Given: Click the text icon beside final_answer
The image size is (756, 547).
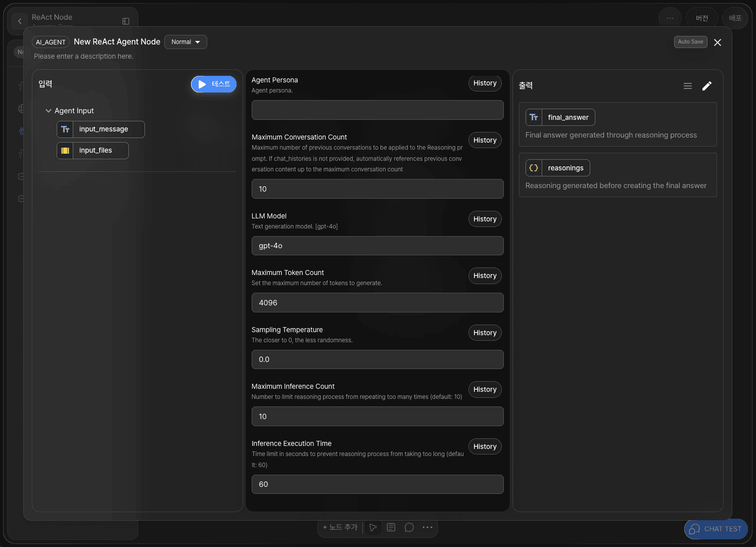Looking at the screenshot, I should point(534,117).
